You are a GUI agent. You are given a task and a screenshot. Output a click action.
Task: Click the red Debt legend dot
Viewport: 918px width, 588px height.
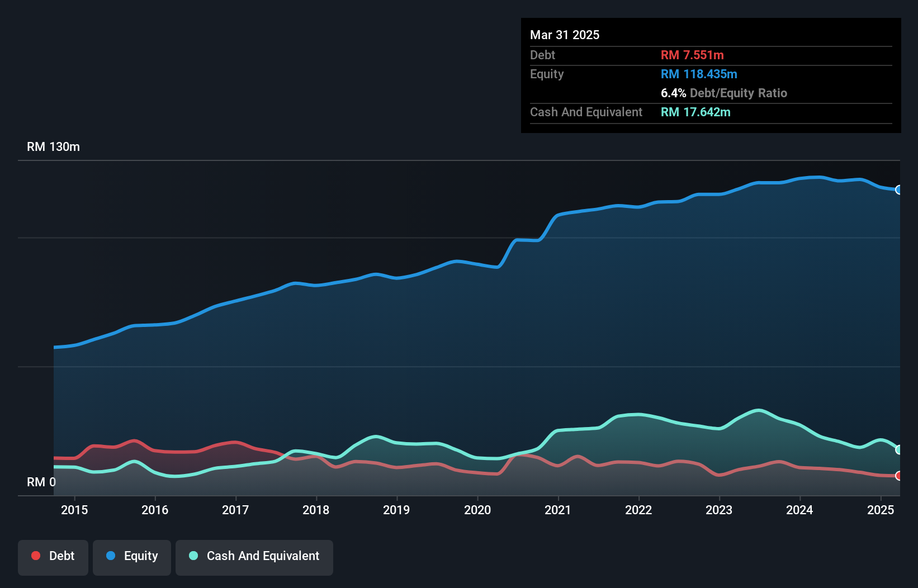[36, 556]
